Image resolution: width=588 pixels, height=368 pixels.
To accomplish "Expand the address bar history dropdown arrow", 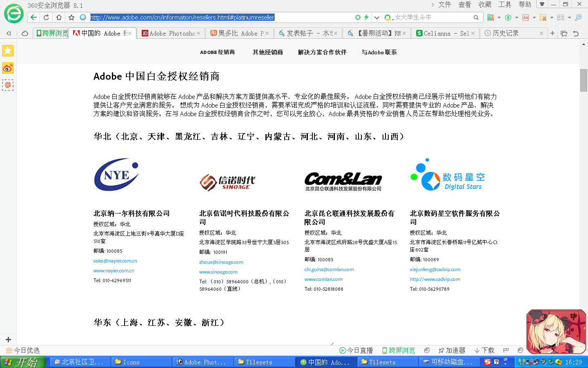I will click(x=376, y=17).
